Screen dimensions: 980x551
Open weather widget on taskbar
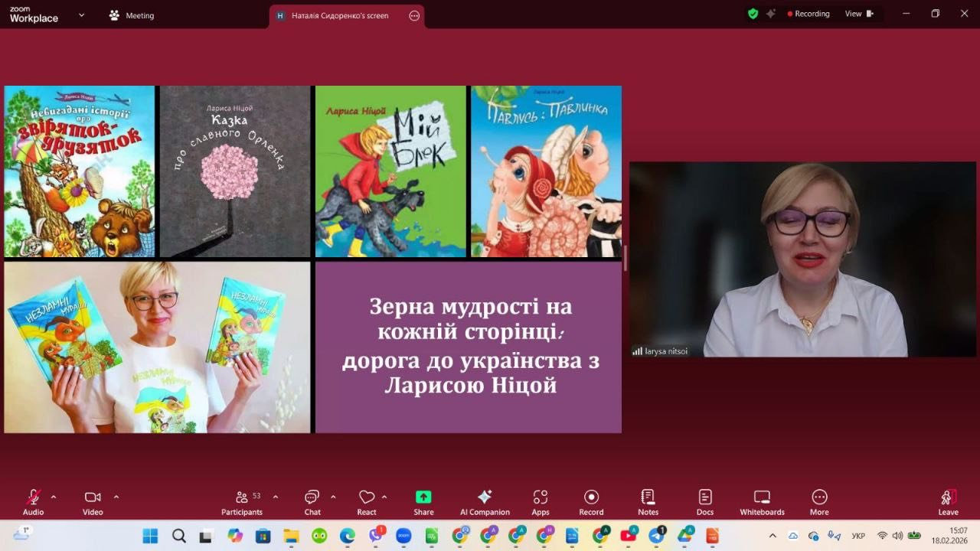click(x=21, y=535)
